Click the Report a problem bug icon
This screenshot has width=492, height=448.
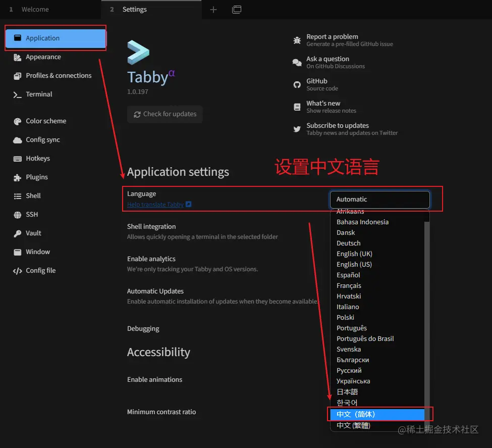pos(297,40)
